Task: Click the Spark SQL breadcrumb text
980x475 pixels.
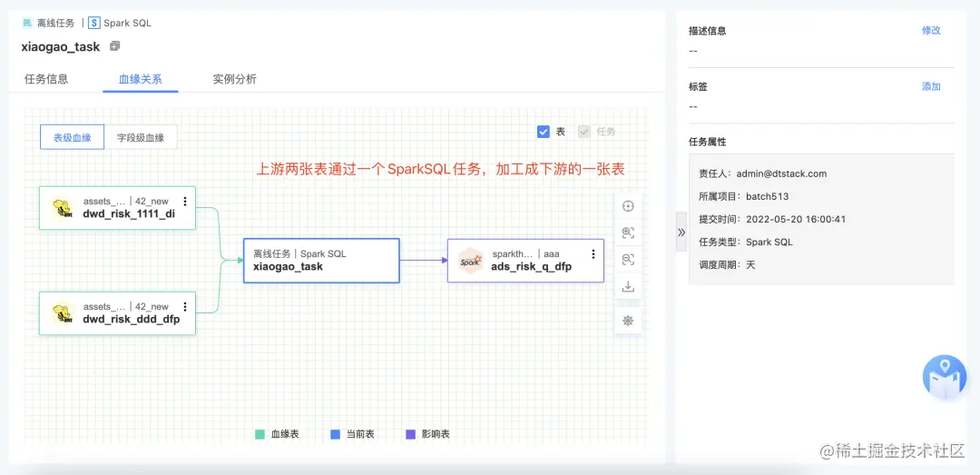Action: [x=128, y=23]
